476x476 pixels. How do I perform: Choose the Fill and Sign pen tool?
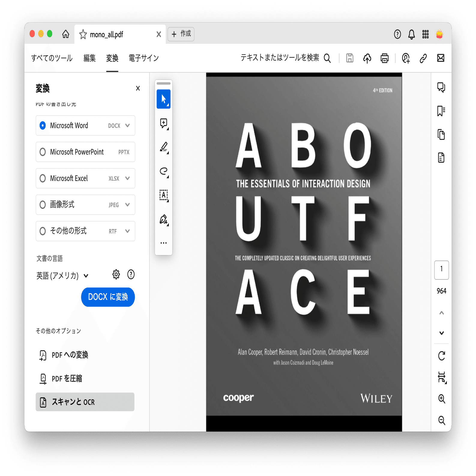click(x=164, y=219)
